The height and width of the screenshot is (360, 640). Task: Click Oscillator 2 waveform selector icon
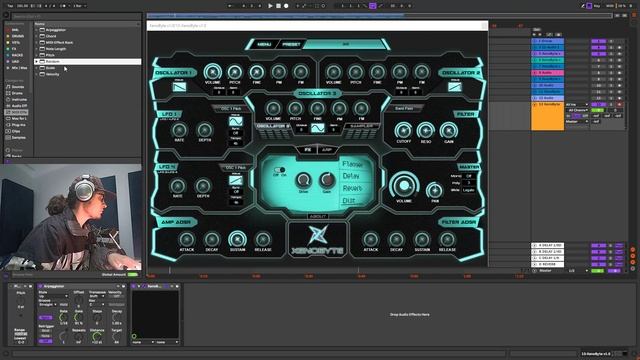[x=455, y=87]
